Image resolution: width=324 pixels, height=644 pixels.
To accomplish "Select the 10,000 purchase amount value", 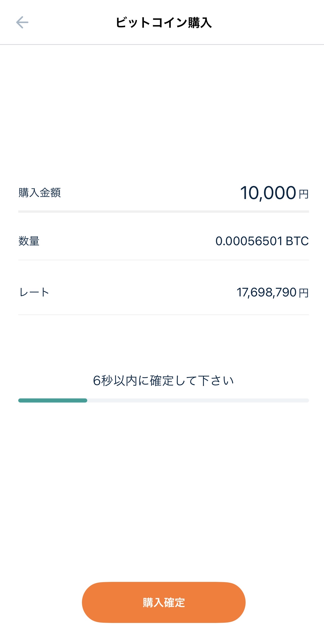I will click(x=268, y=193).
